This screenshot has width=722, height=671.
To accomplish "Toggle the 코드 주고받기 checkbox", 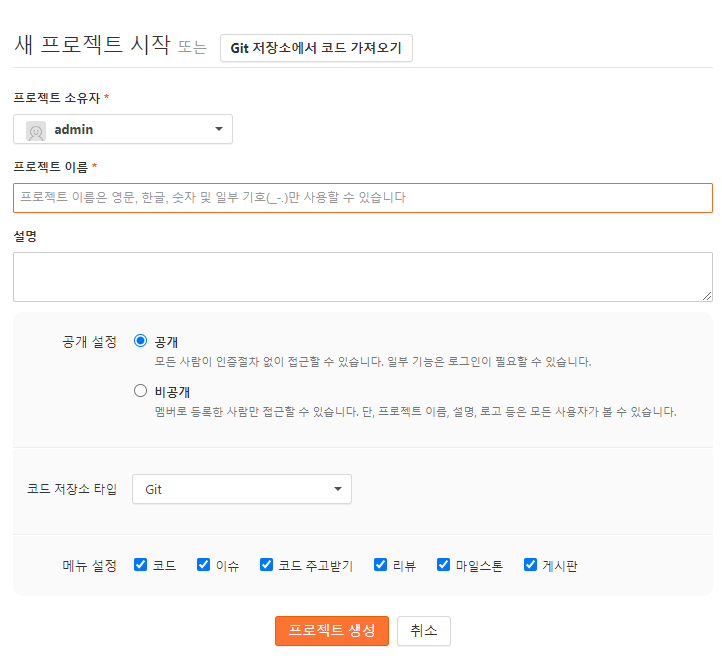I will point(267,565).
